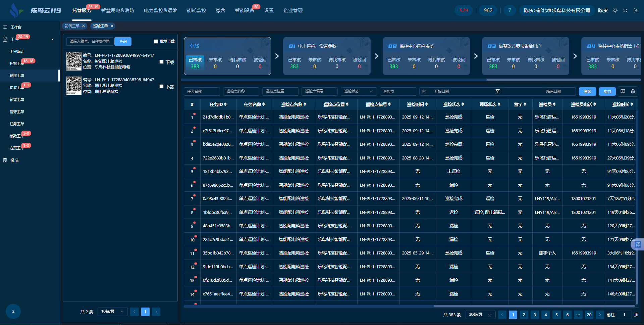Open the 巡检状态 dropdown filter
Viewport: 644px width, 325px height.
coord(358,91)
